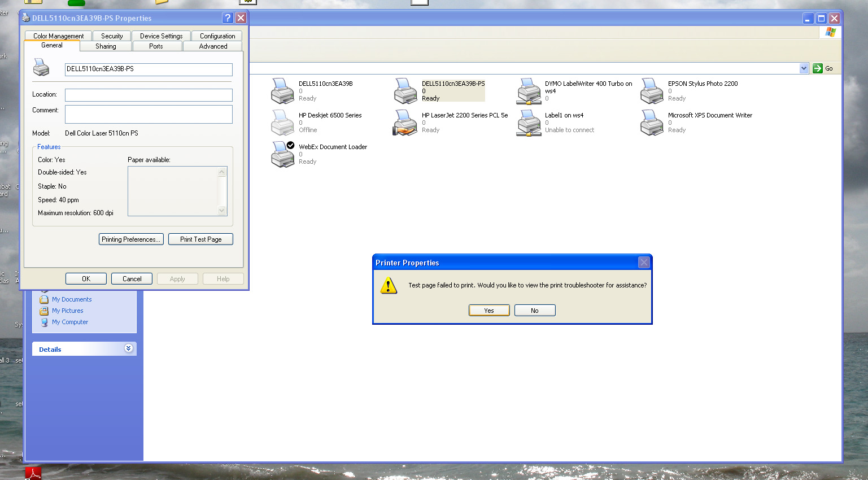
Task: Click the 'Staple: No' feature text
Action: [x=52, y=186]
